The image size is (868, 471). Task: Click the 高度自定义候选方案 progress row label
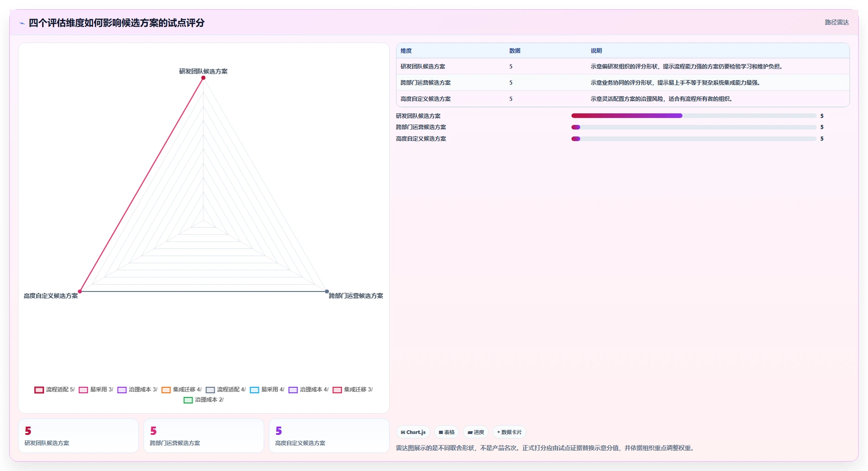(x=421, y=139)
